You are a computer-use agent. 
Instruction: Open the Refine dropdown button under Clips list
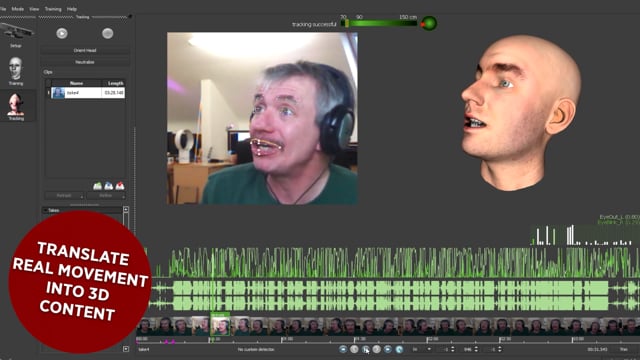pyautogui.click(x=106, y=196)
